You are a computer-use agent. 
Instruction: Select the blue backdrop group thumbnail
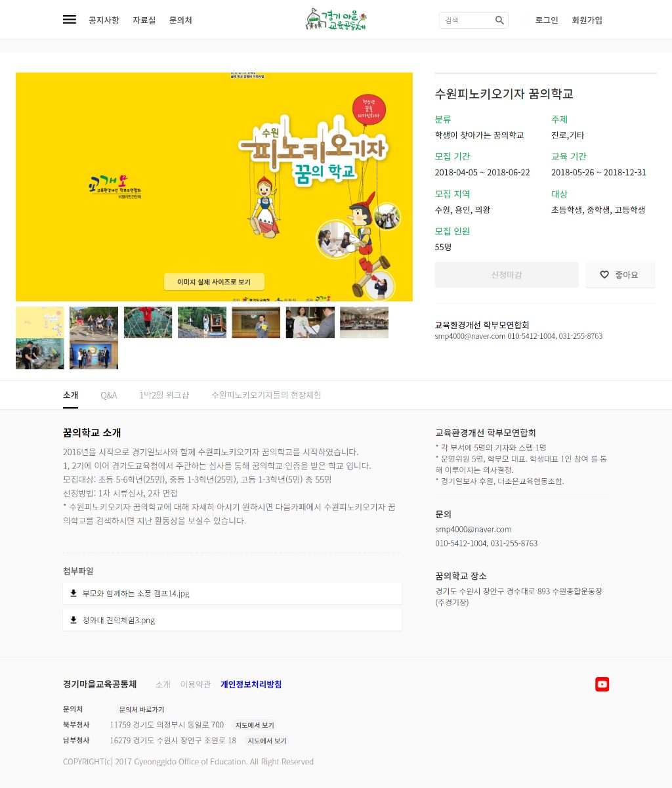pos(94,354)
